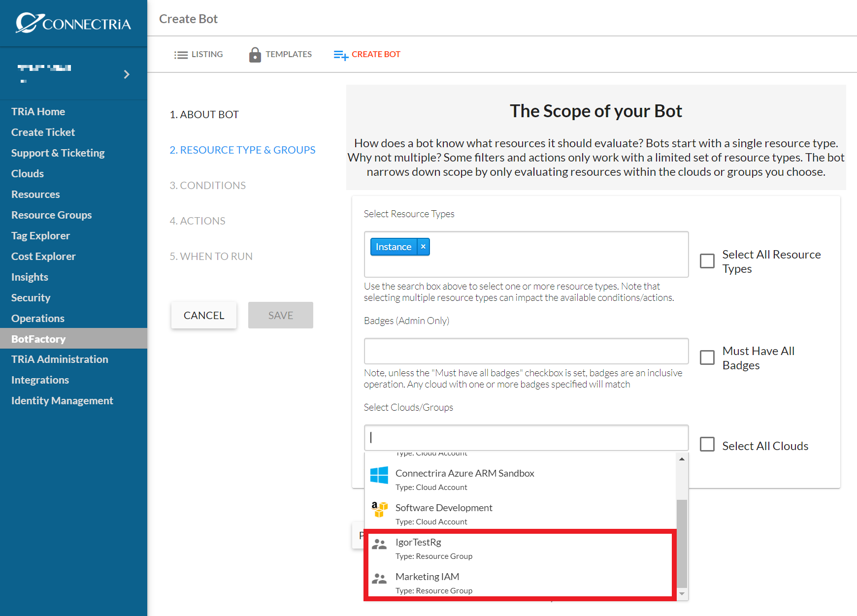The width and height of the screenshot is (857, 616).
Task: Click the Select Clouds/Groups search box
Action: coord(526,438)
